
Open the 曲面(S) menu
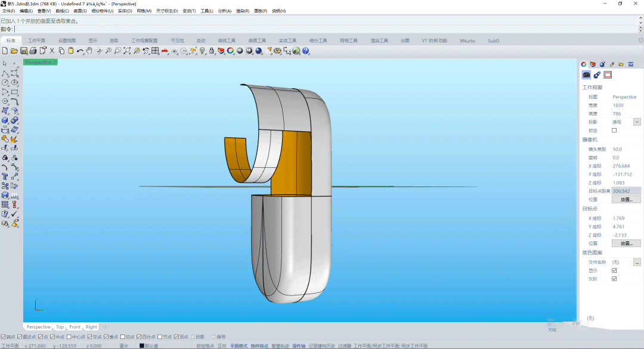pos(80,11)
